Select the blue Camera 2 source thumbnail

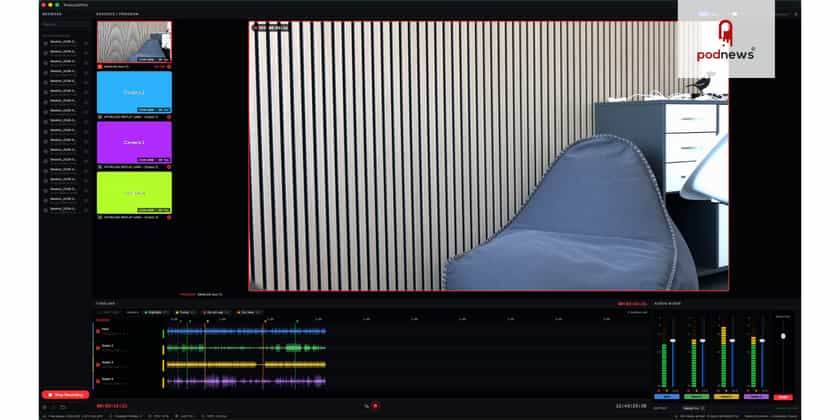pyautogui.click(x=134, y=92)
